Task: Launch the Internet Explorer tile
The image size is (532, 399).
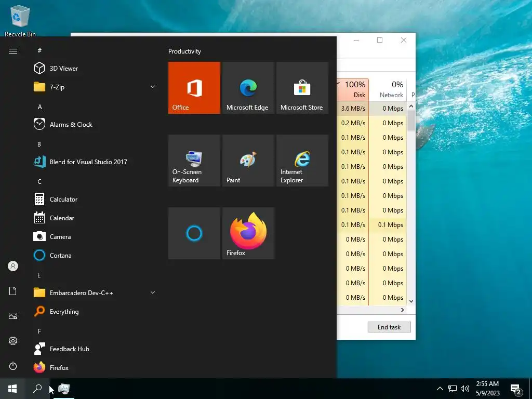Action: pyautogui.click(x=302, y=161)
